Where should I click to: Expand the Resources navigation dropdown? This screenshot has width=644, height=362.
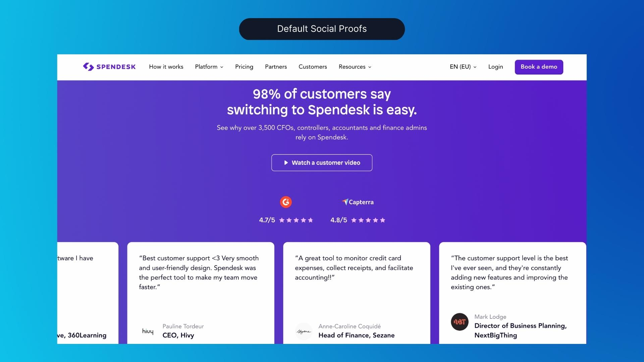click(x=354, y=67)
